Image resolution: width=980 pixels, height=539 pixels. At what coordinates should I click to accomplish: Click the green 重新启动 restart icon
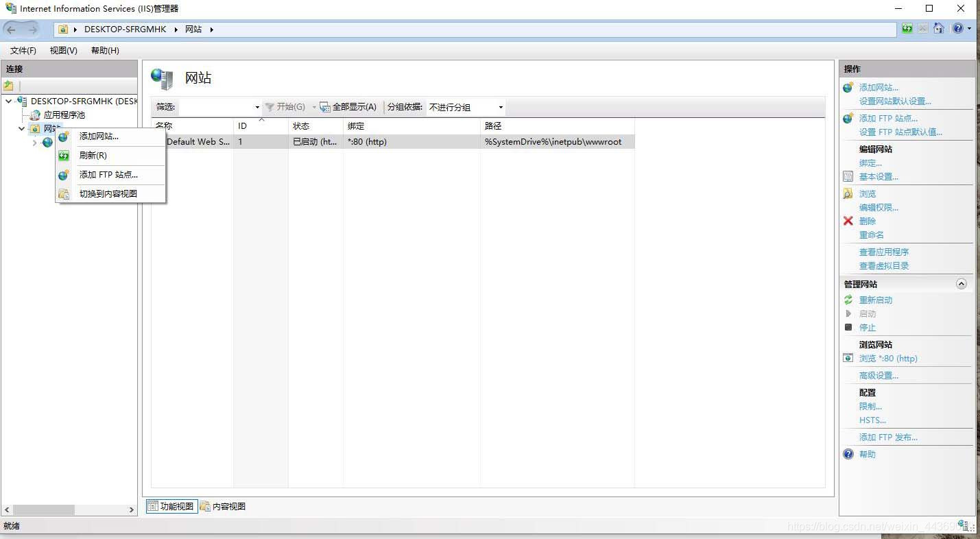pyautogui.click(x=848, y=300)
